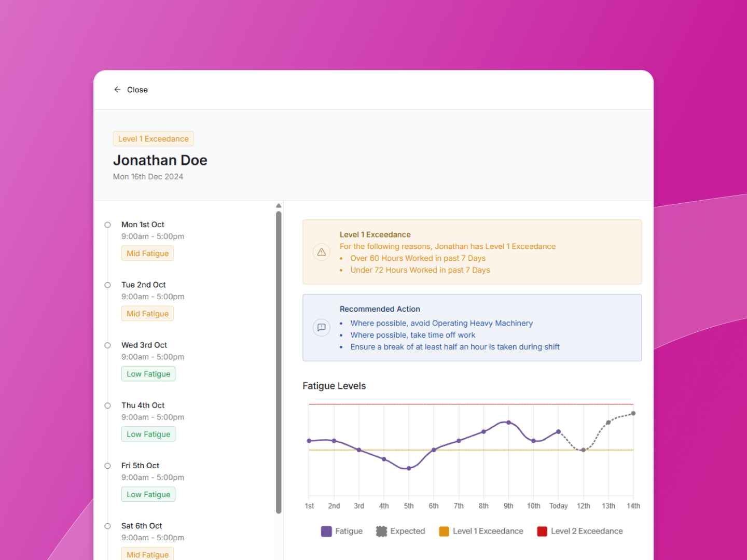Toggle the red Level 2 Exceedance legend
This screenshot has width=747, height=560.
pyautogui.click(x=542, y=531)
